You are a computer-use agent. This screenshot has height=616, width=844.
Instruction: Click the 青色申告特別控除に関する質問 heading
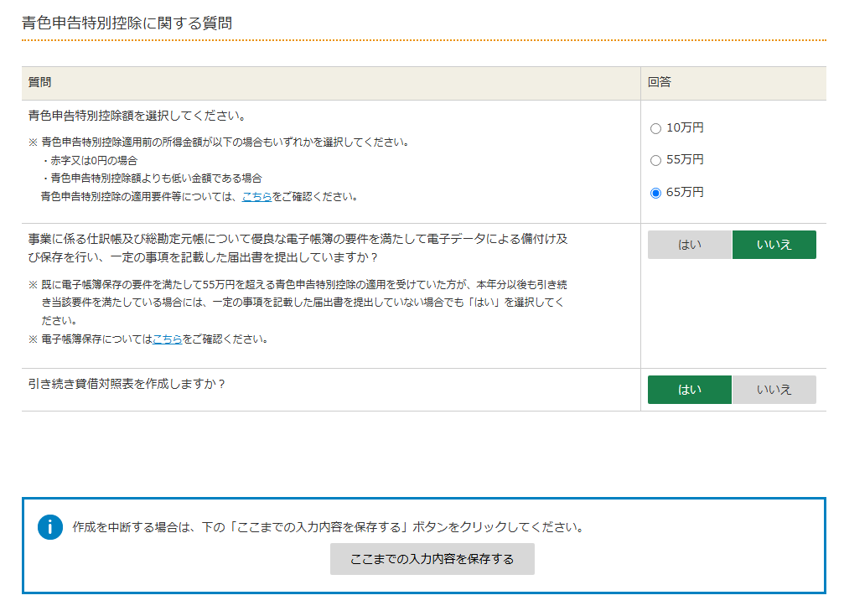pos(127,23)
